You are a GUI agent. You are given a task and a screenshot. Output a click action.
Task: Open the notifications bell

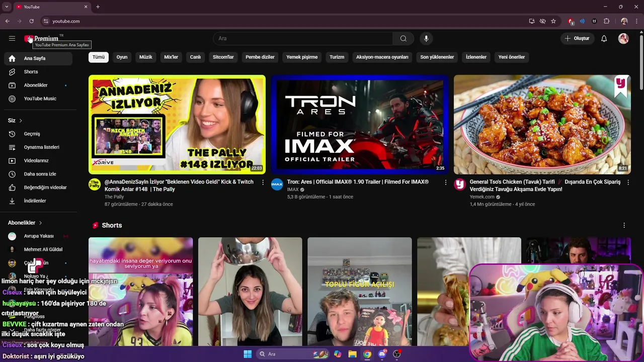tap(604, 38)
